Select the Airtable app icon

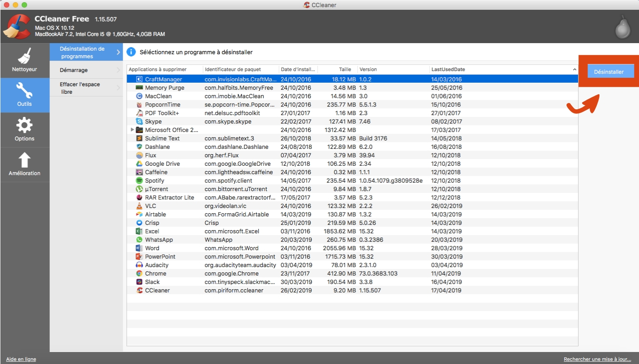click(x=139, y=214)
